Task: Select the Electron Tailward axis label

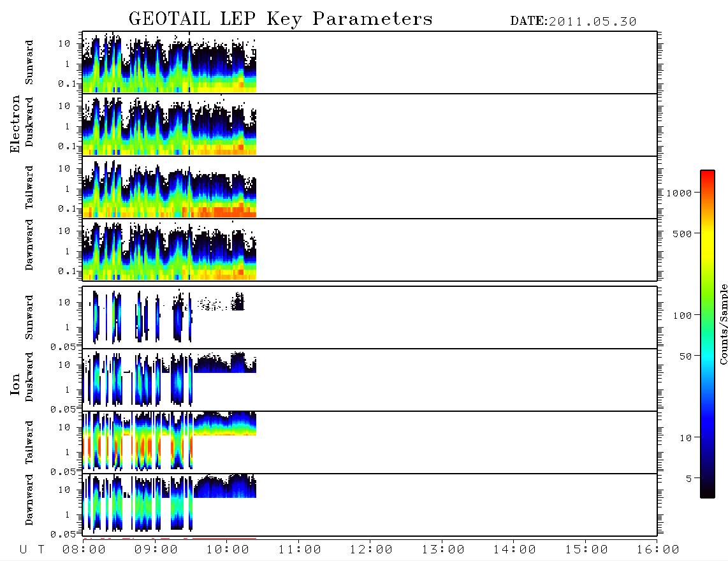Action: tap(29, 187)
